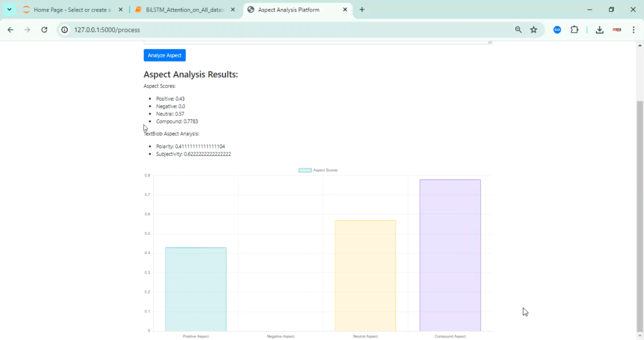Screen dimensions: 644x340
Task: Toggle the Aspect Scores chart legend
Action: (318, 170)
